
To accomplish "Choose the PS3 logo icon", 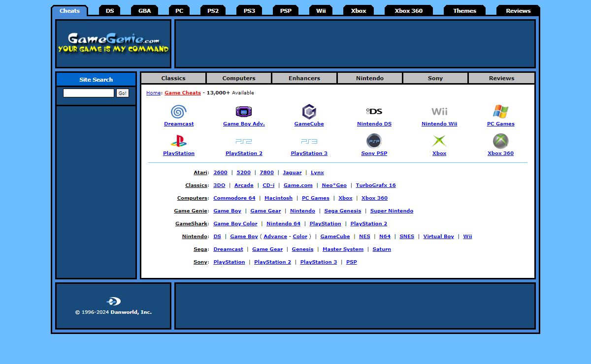I will [x=309, y=141].
